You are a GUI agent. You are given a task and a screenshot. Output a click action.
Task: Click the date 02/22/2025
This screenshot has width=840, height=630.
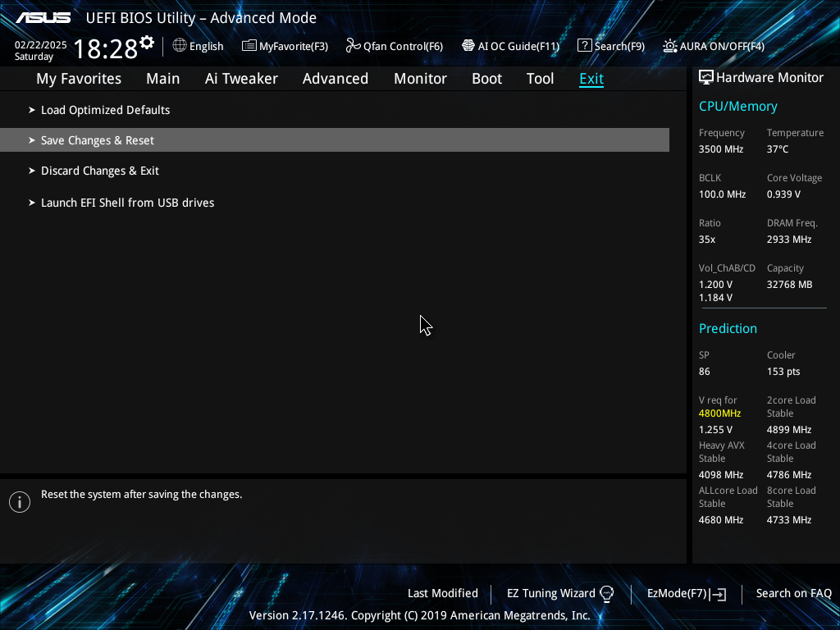41,45
